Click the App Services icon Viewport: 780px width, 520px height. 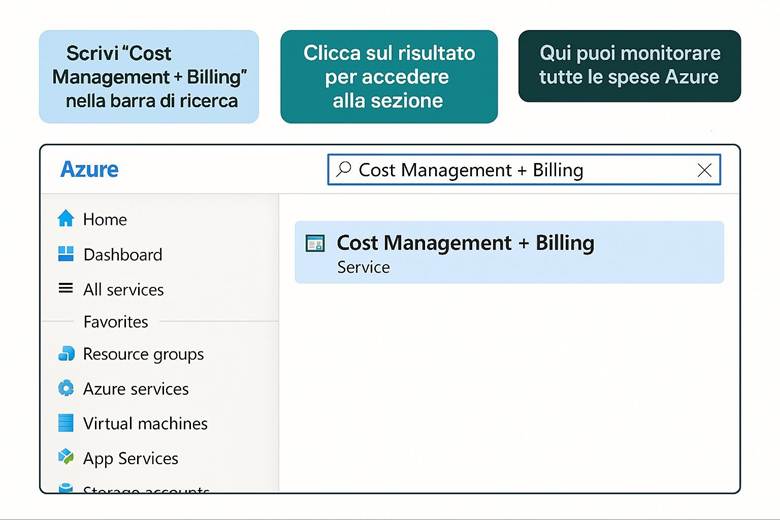pos(66,456)
